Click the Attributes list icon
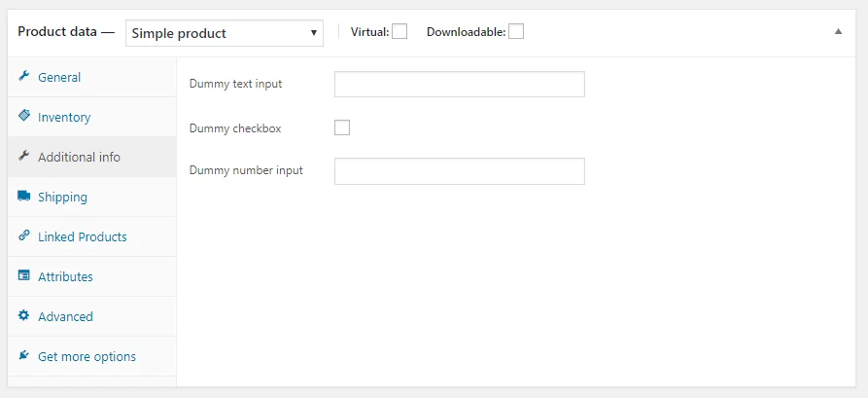This screenshot has height=398, width=868. [23, 275]
